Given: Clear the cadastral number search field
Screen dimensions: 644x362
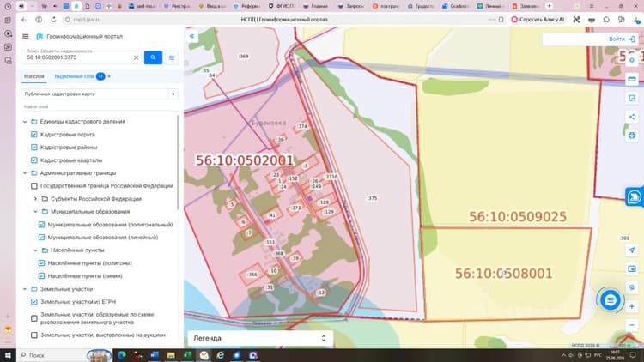Looking at the screenshot, I should (136, 57).
